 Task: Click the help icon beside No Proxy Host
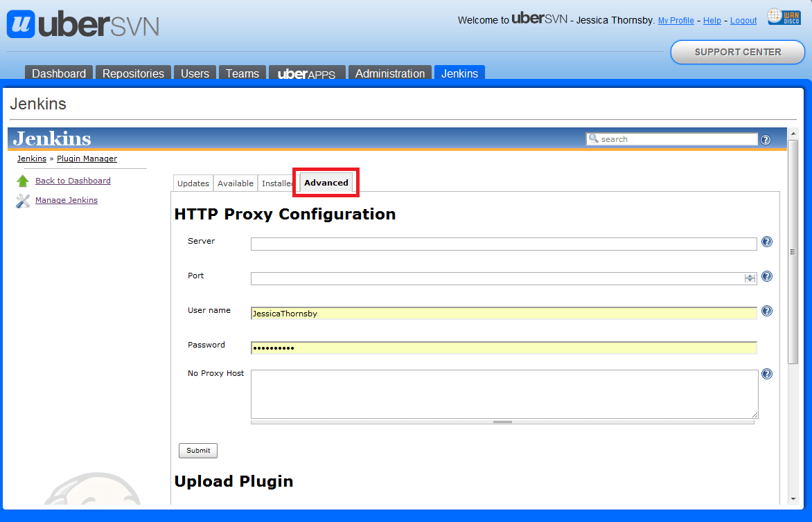pos(766,374)
